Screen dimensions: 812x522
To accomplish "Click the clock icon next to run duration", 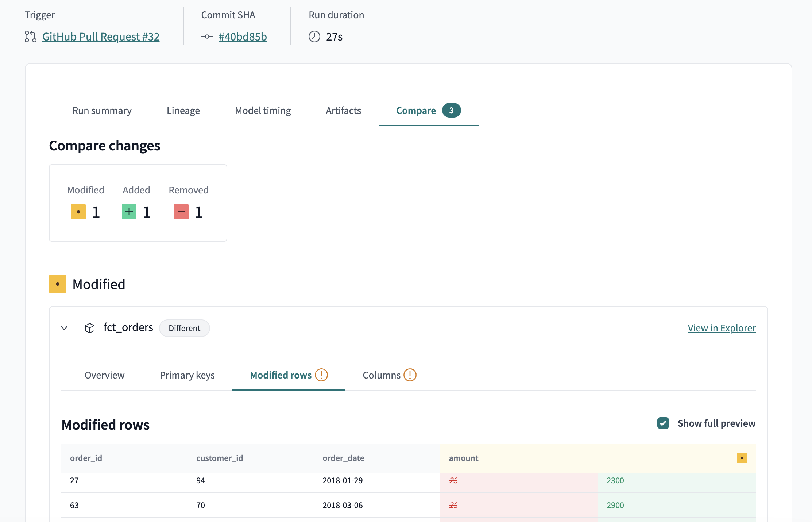I will (314, 37).
